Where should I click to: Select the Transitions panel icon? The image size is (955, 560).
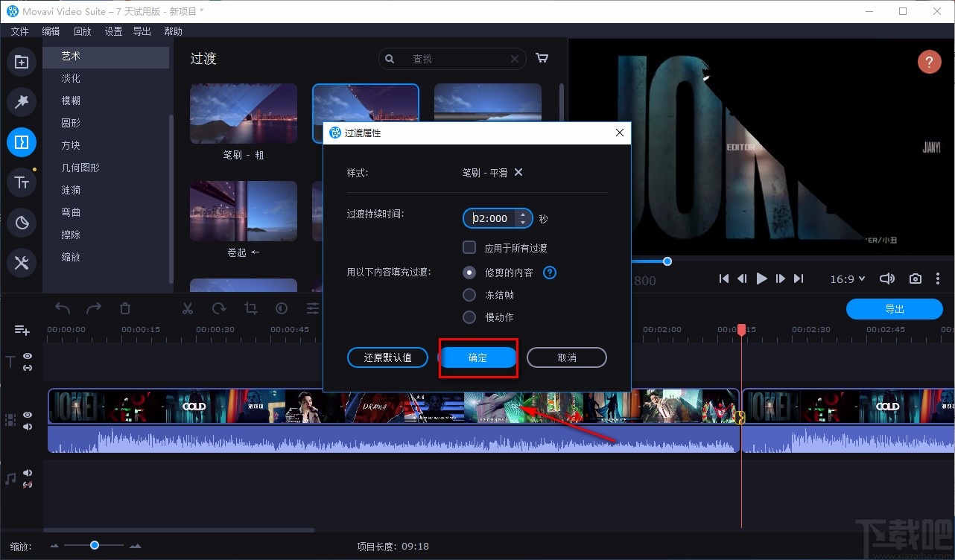click(22, 141)
